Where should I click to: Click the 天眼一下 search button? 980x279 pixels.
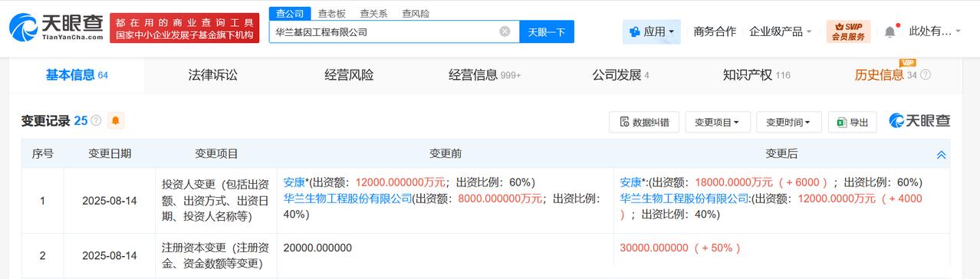[547, 31]
